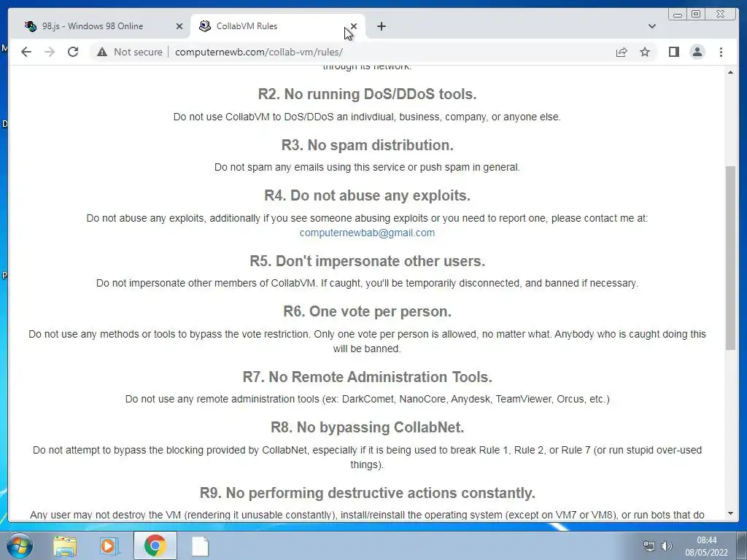Open the Chrome profile menu
This screenshot has height=560, width=747.
coord(697,52)
